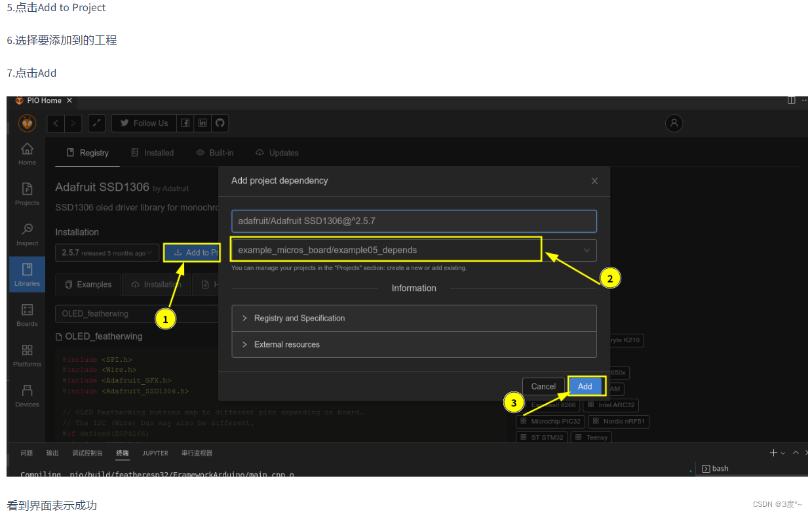812x514 pixels.
Task: Add a new terminal with plus icon
Action: [773, 453]
